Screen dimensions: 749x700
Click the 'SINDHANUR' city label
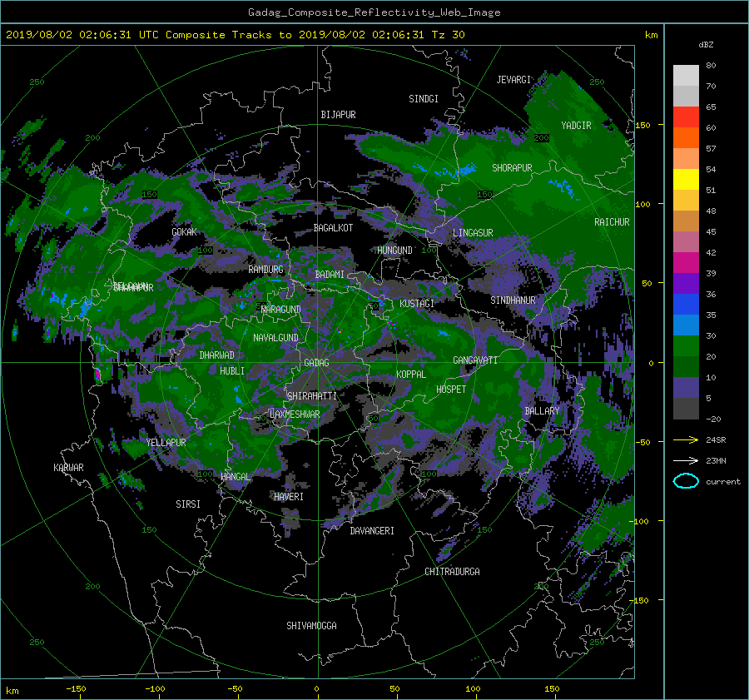513,300
